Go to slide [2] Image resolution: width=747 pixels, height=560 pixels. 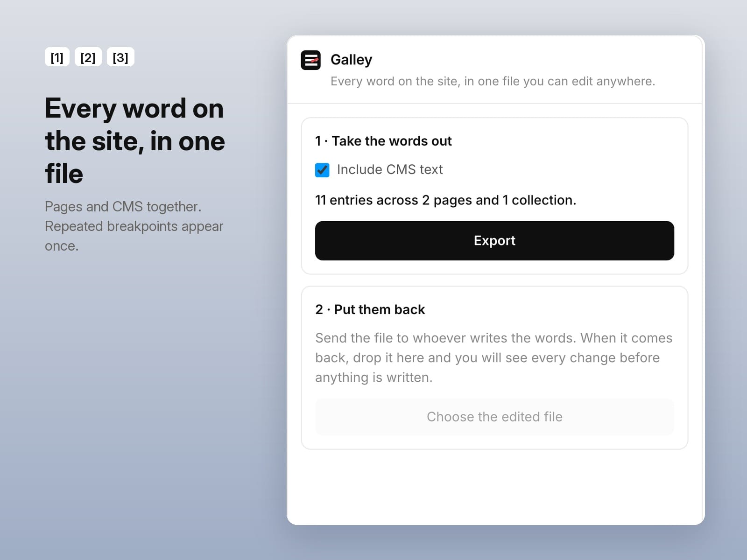pos(88,57)
